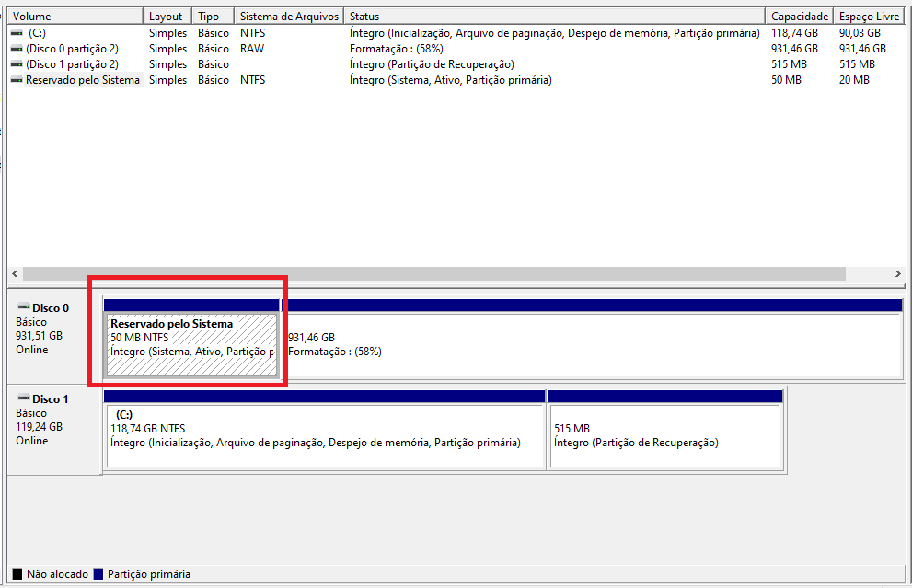Click the drive icon of Disco 1 partição 2 row

(x=17, y=64)
